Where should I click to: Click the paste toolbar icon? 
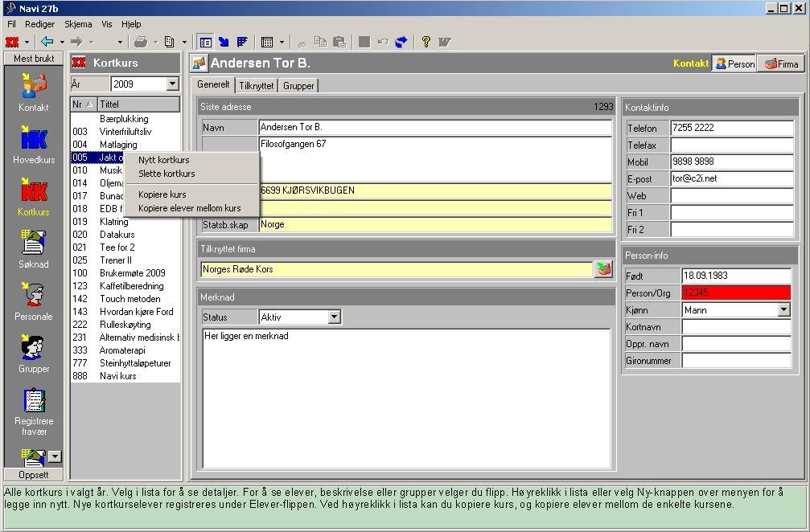[339, 42]
